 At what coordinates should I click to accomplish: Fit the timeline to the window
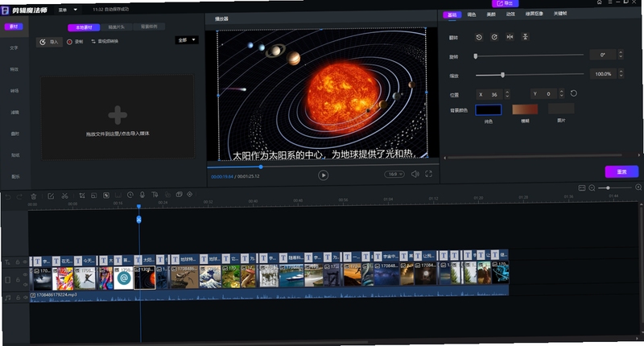click(581, 188)
